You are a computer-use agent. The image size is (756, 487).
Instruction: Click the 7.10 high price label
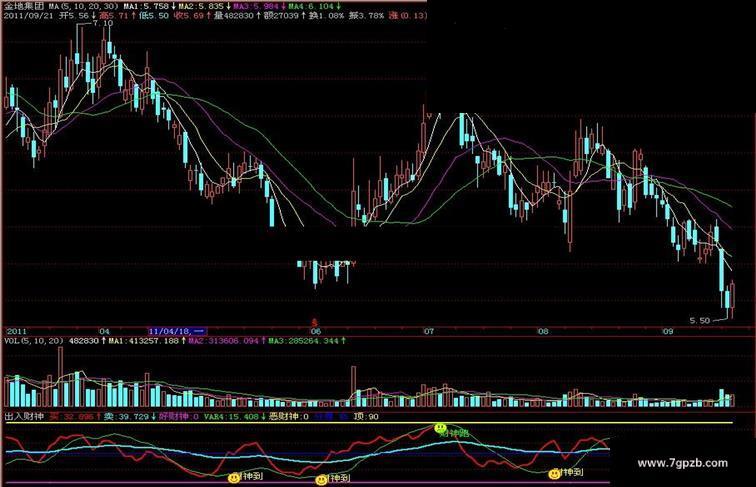tap(103, 23)
